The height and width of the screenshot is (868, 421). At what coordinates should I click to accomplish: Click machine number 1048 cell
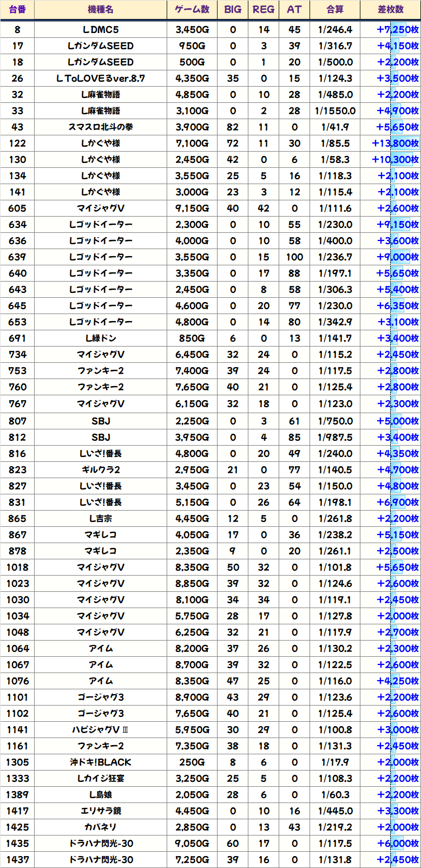[x=17, y=632]
